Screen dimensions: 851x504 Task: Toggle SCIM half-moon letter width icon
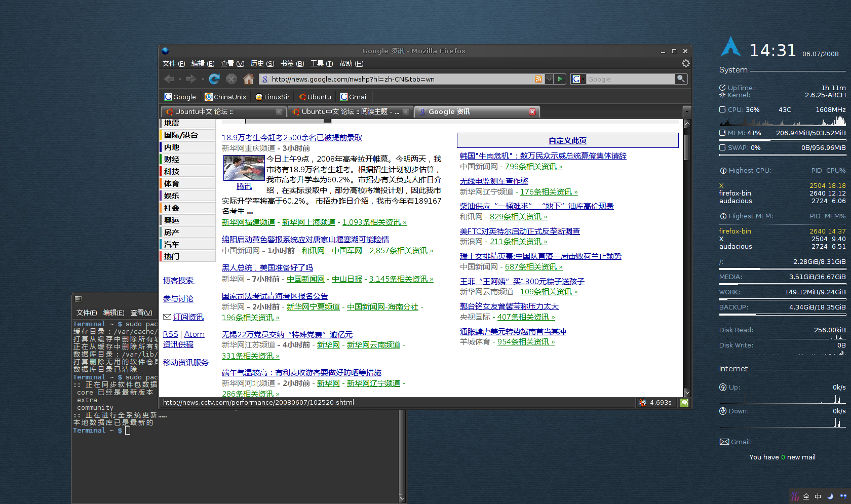[x=830, y=496]
